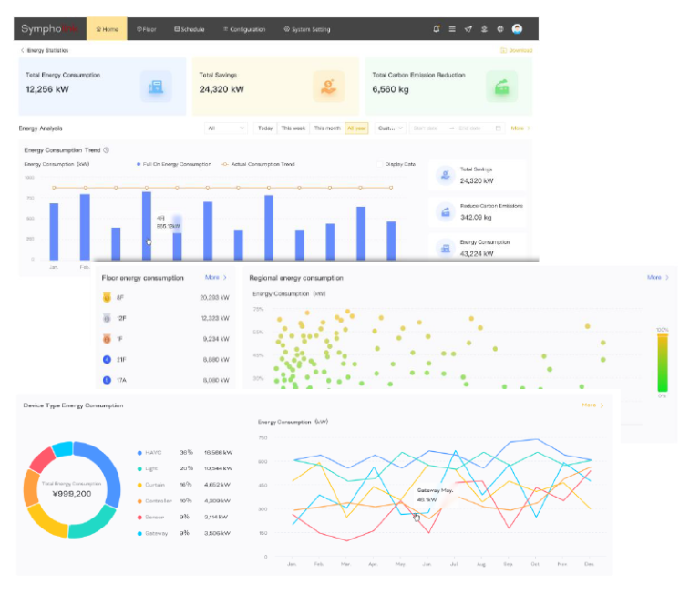Expand the Cust... dropdown
Viewport: 700px width, 595px height.
click(390, 128)
